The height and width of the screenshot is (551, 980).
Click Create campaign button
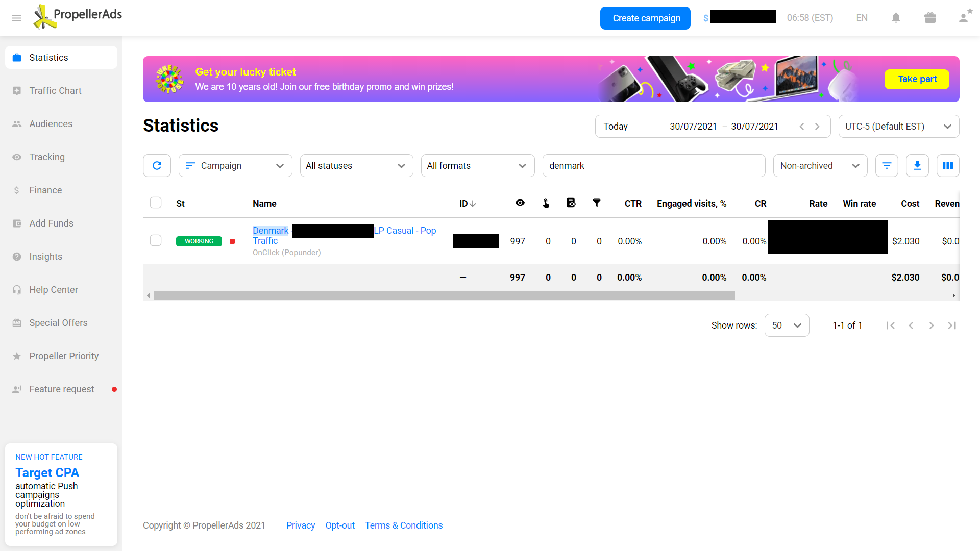[x=645, y=18]
